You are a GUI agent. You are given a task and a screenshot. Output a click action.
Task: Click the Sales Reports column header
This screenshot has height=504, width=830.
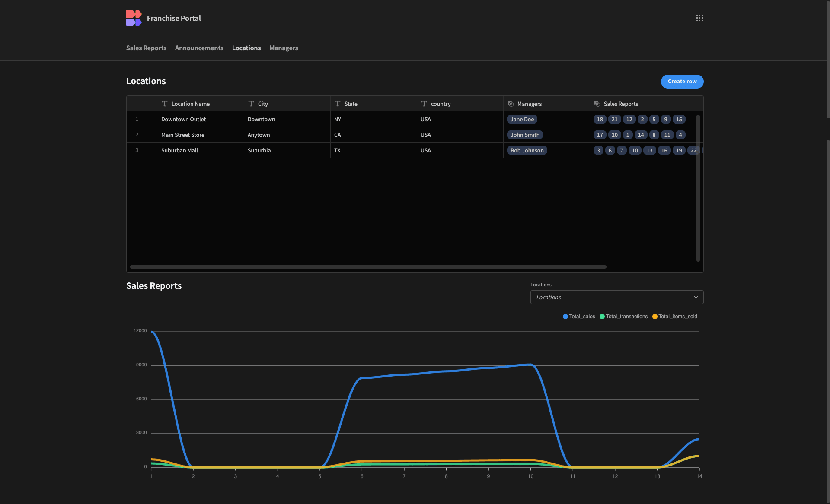pyautogui.click(x=646, y=104)
